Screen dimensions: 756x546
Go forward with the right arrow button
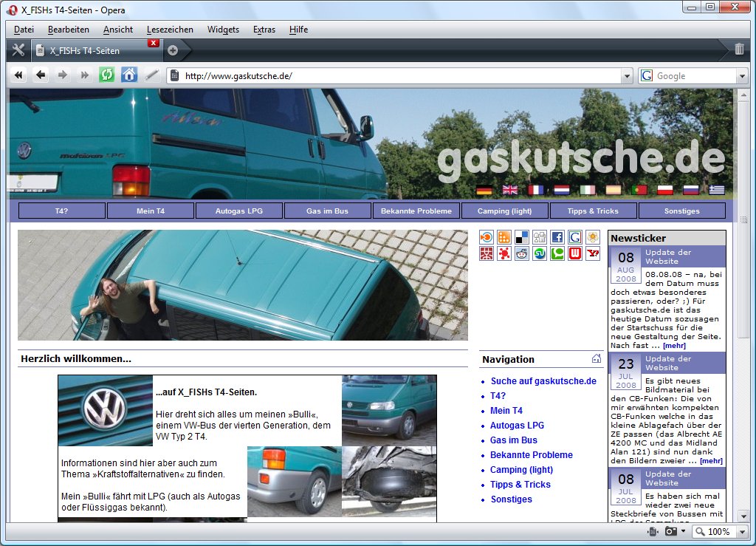coord(63,75)
